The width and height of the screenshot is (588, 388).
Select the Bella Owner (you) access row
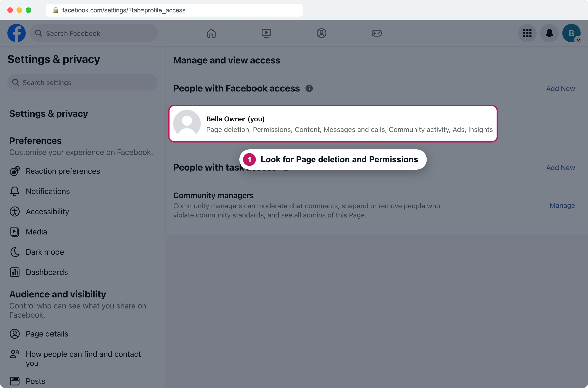point(333,124)
